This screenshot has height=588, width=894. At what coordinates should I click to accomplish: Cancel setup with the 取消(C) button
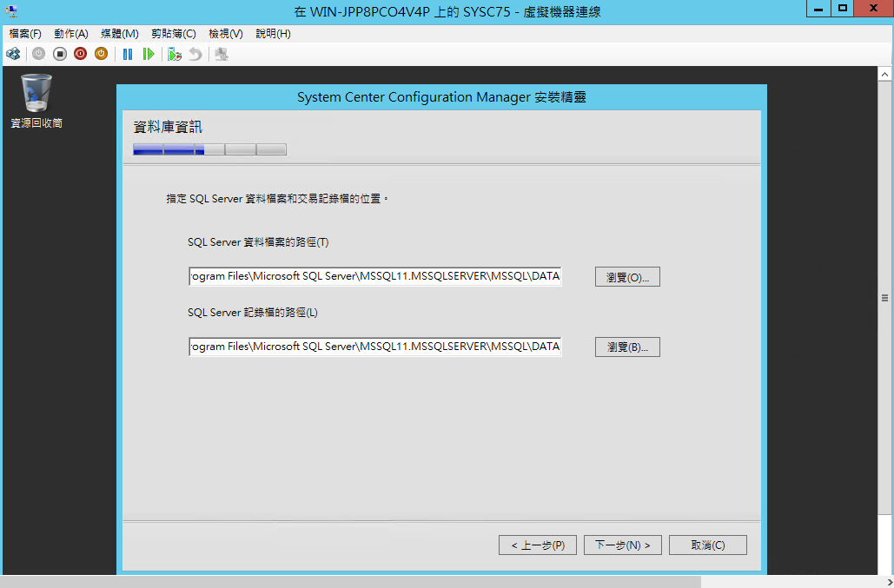707,545
